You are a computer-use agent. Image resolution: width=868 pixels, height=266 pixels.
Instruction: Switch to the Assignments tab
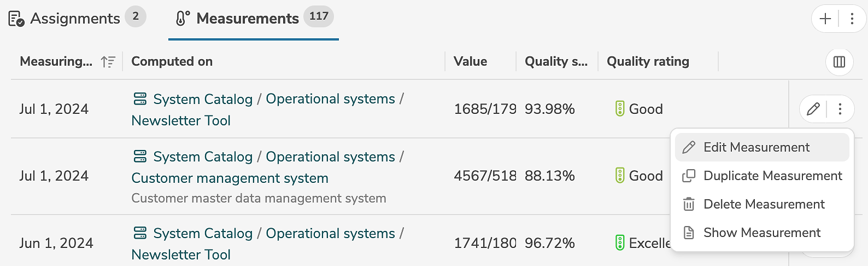75,19
